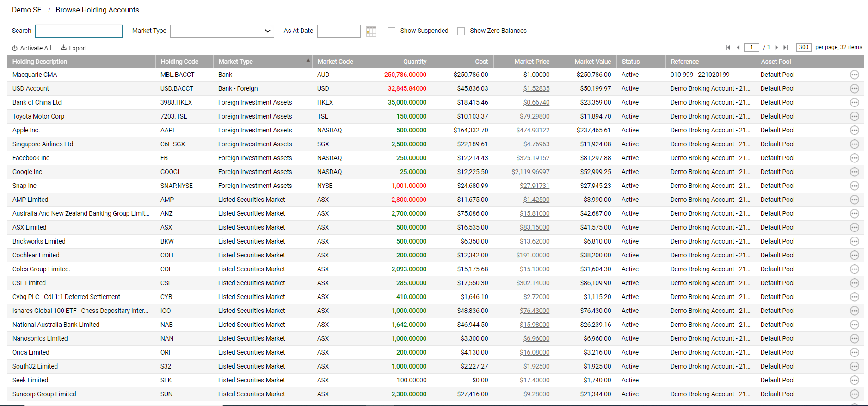Viewport: 868px width, 406px height.
Task: Open row actions menu for Orica Limited
Action: click(x=854, y=352)
